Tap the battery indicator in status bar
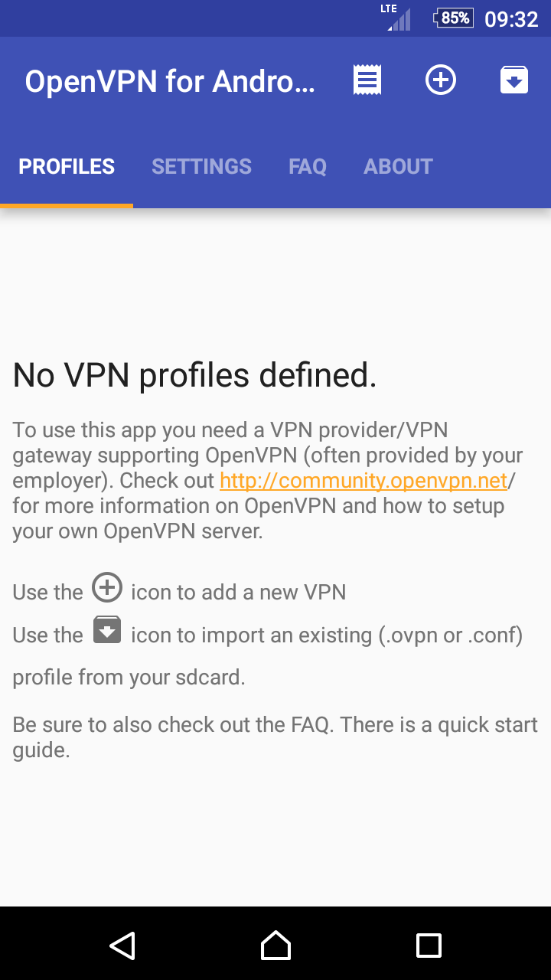Image resolution: width=551 pixels, height=980 pixels. point(454,18)
